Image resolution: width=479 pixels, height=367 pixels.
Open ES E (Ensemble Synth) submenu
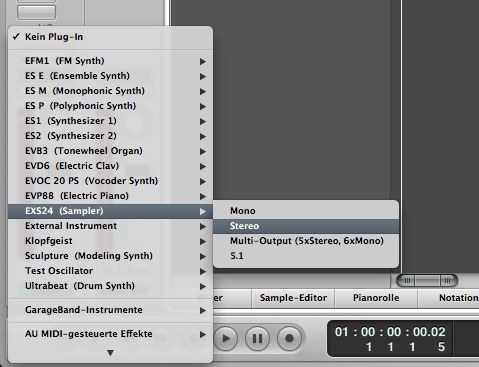[110, 76]
